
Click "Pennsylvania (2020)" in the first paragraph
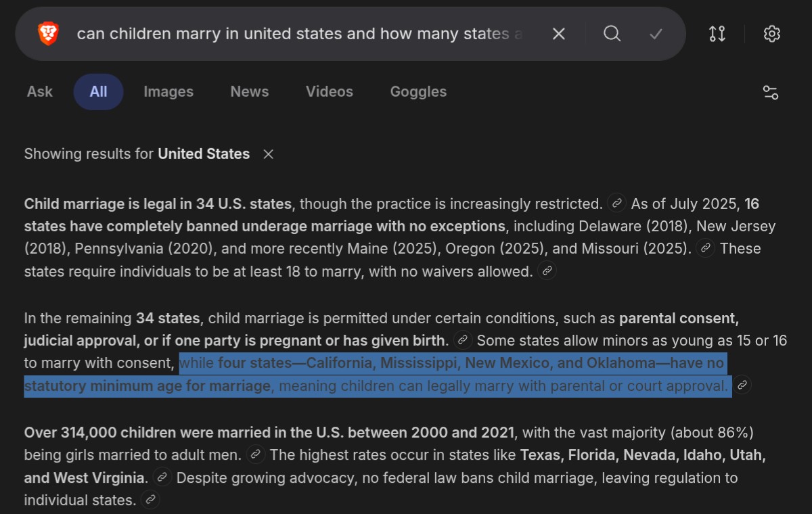(x=144, y=249)
